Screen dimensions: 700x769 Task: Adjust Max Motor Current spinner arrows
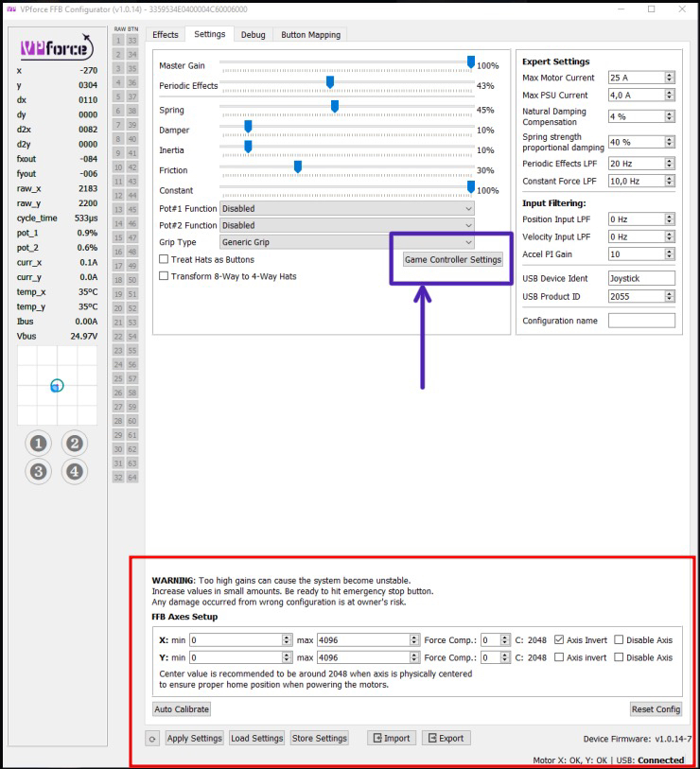pyautogui.click(x=670, y=78)
